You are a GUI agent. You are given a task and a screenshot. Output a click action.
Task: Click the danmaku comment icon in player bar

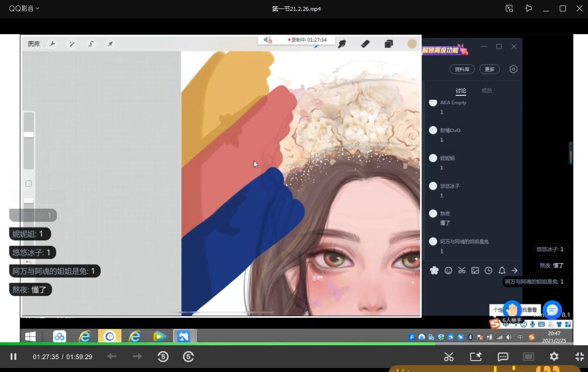click(x=503, y=357)
